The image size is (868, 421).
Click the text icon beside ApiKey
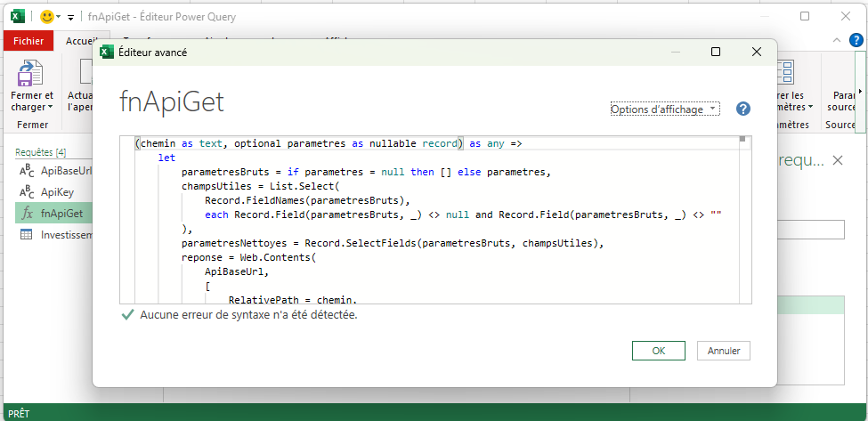pos(26,192)
